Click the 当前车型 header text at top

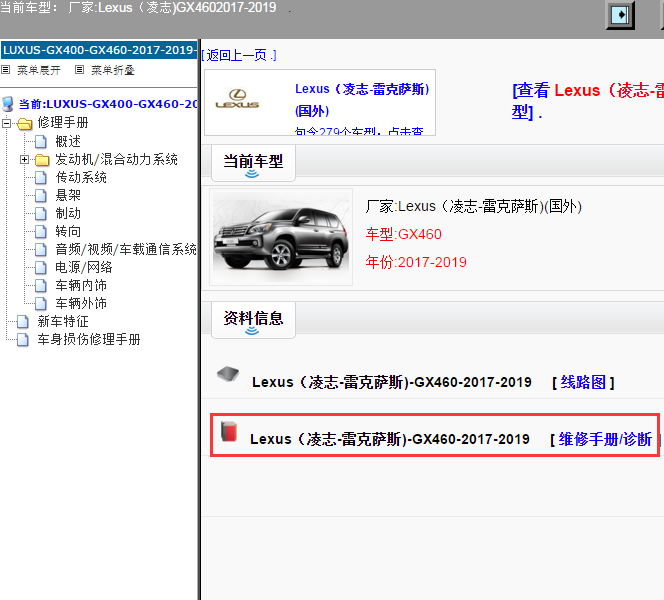coord(138,8)
